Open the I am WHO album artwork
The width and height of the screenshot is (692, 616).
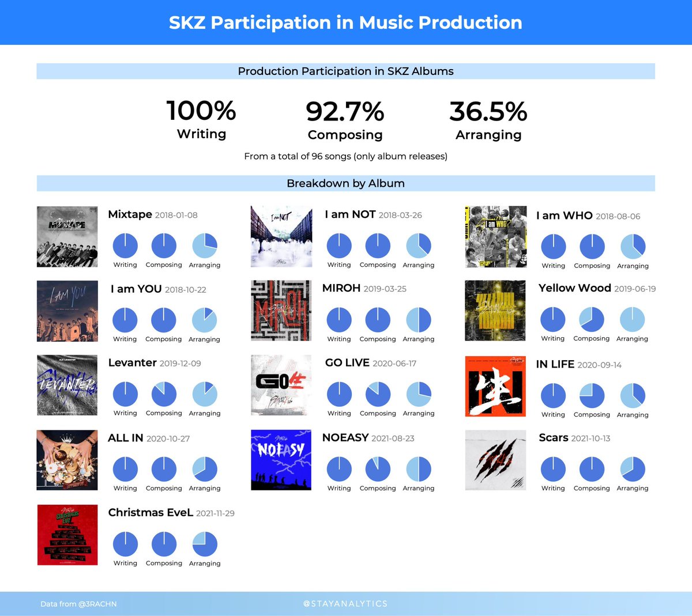[496, 236]
